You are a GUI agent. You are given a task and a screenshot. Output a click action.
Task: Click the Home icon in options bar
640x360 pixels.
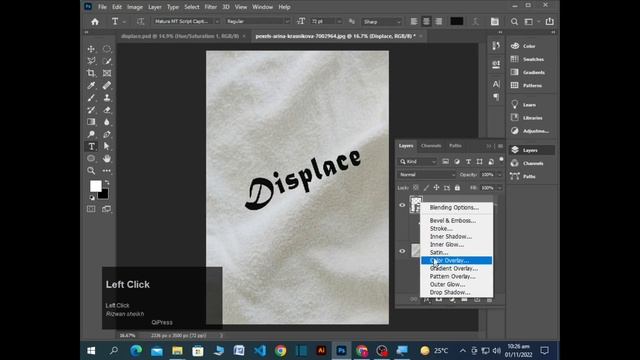(95, 22)
